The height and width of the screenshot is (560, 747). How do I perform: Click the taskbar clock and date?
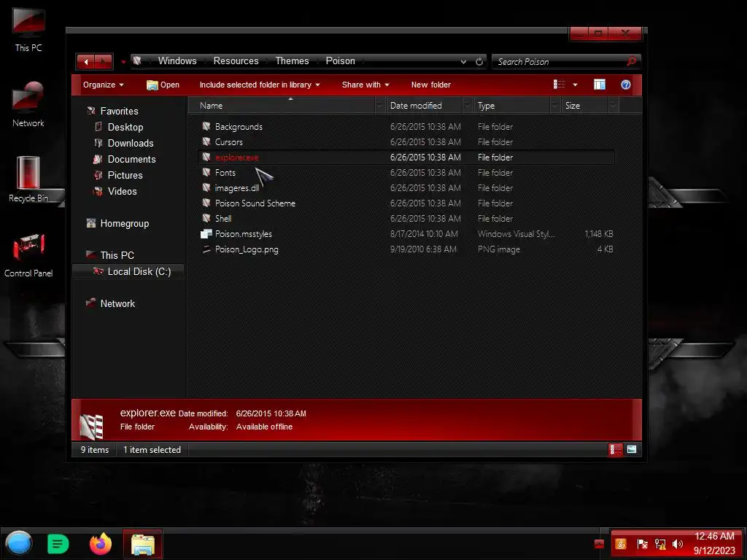[714, 543]
